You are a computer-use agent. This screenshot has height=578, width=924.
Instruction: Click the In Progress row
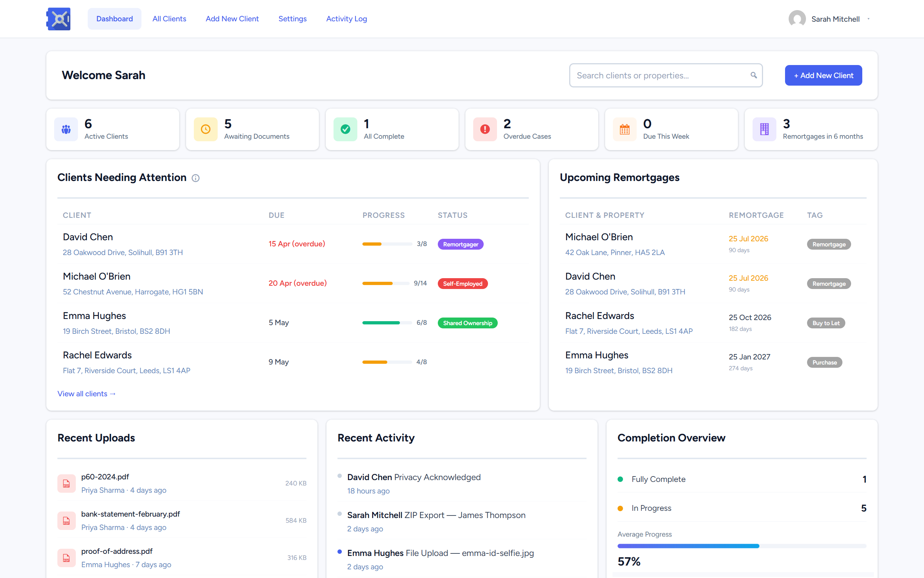(x=742, y=508)
